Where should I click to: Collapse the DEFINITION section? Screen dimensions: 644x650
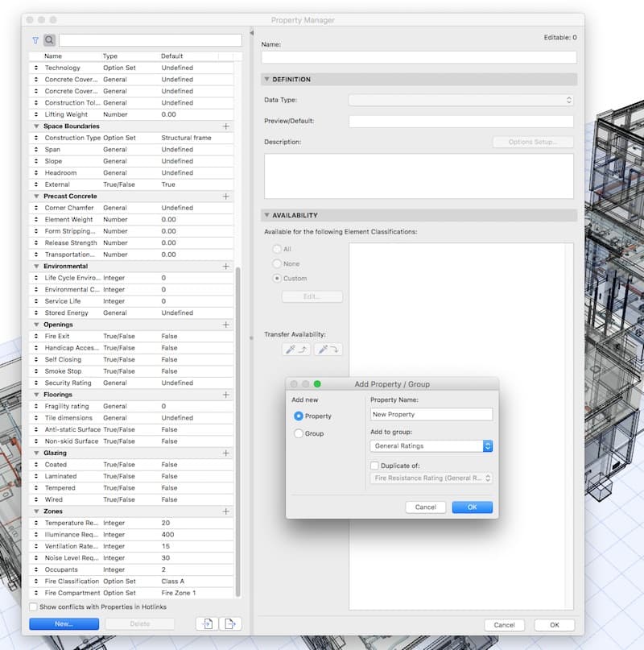[267, 79]
